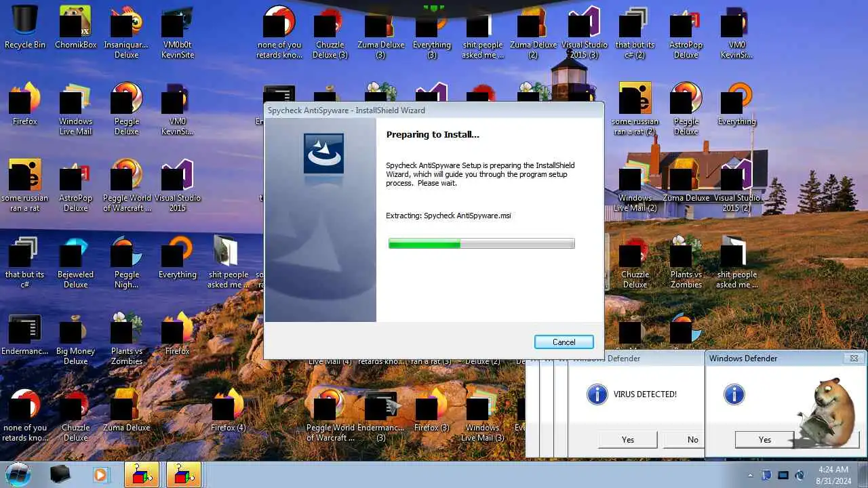Viewport: 868px width, 488px height.
Task: Click the info icon beside VIRUS DETECTED
Action: (x=597, y=394)
